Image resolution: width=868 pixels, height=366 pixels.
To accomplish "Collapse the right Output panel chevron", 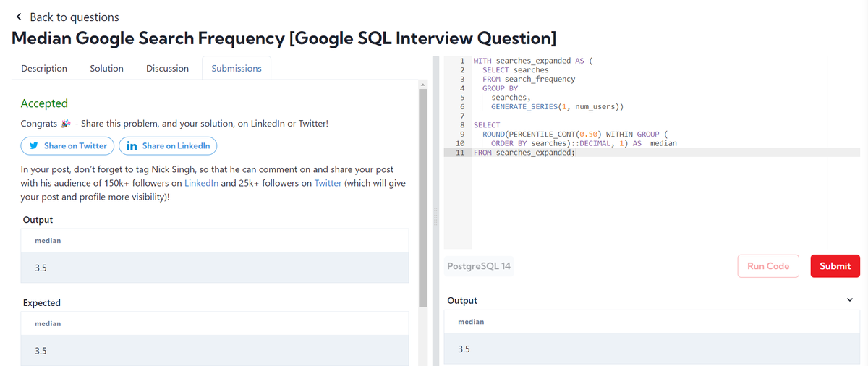I will tap(850, 300).
